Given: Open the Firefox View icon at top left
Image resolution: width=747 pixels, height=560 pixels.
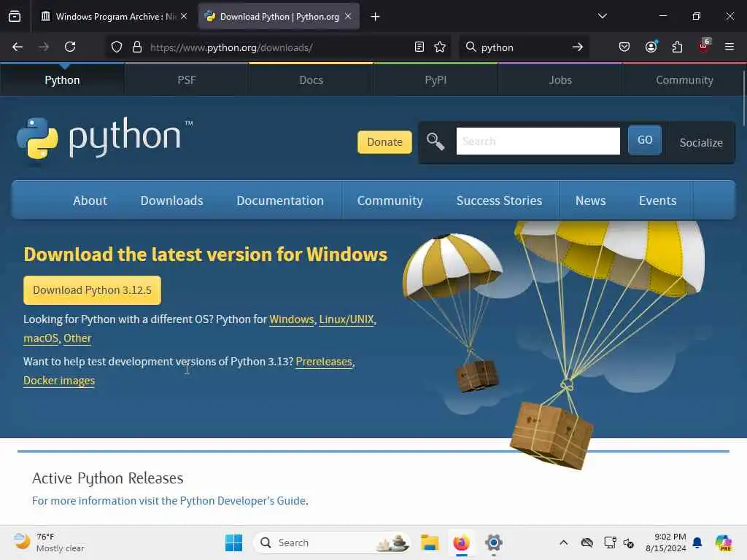Looking at the screenshot, I should tap(15, 17).
